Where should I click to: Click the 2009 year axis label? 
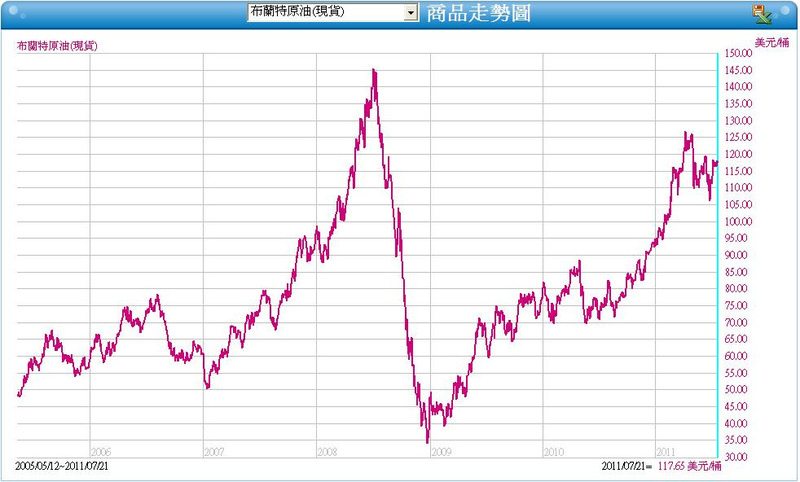coord(441,452)
